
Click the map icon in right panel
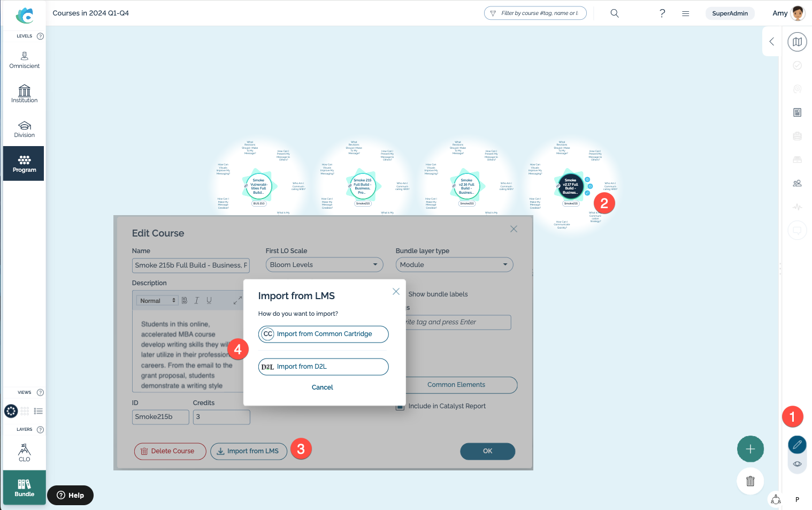(x=797, y=42)
